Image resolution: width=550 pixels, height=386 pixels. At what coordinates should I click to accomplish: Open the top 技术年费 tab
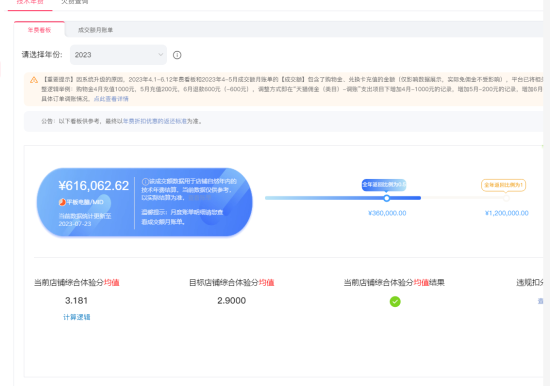pyautogui.click(x=30, y=2)
